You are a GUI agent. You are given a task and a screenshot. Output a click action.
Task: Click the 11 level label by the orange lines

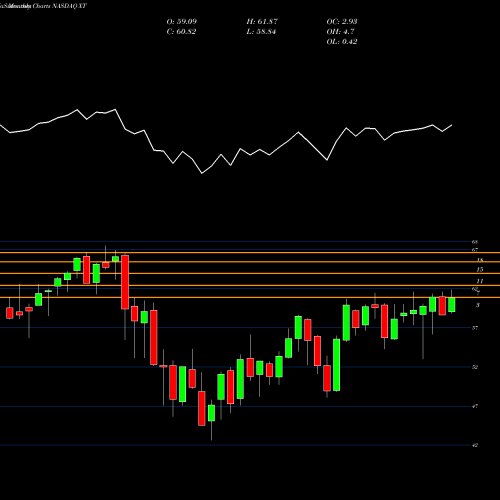coord(480,281)
